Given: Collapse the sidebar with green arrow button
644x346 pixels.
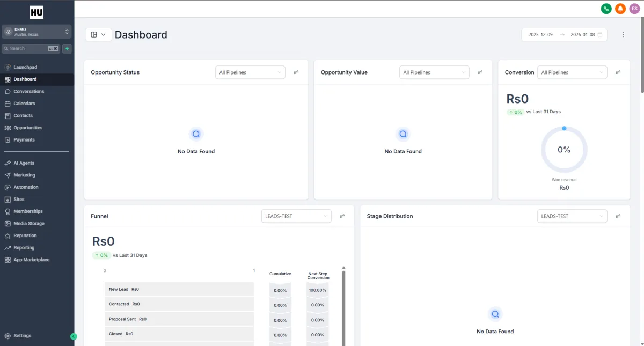Looking at the screenshot, I should tap(74, 336).
